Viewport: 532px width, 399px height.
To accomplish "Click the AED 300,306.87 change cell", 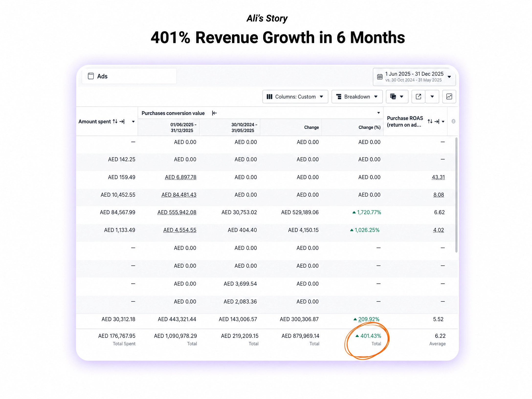I will click(x=299, y=319).
